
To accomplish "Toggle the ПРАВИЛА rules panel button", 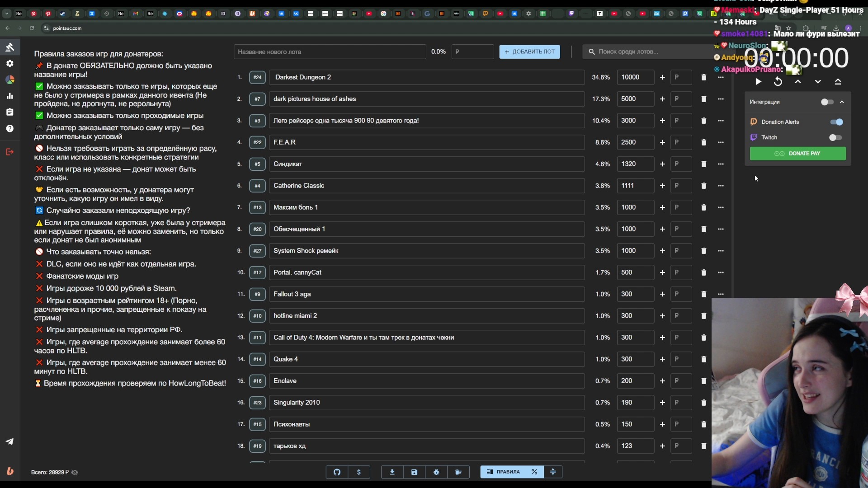I will tap(503, 472).
